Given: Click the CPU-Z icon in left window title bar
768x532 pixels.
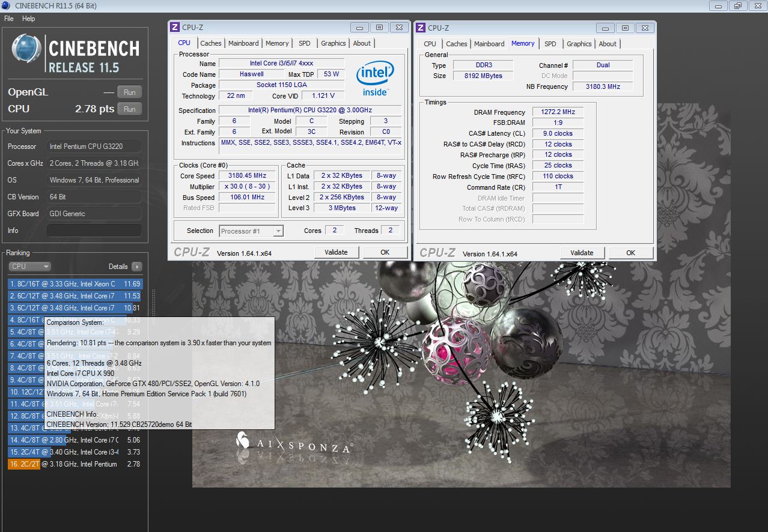Looking at the screenshot, I should 175,27.
